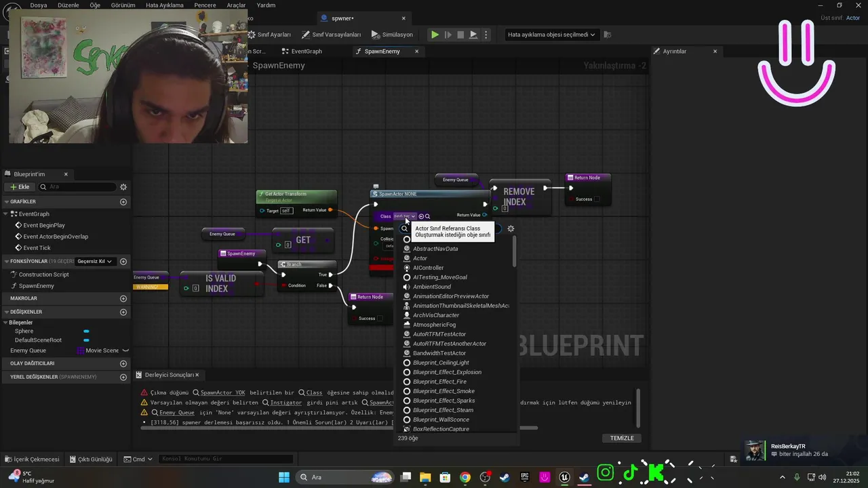Open İçerik Çekmecesi content drawer
Screen dimensions: 868x488
31,459
